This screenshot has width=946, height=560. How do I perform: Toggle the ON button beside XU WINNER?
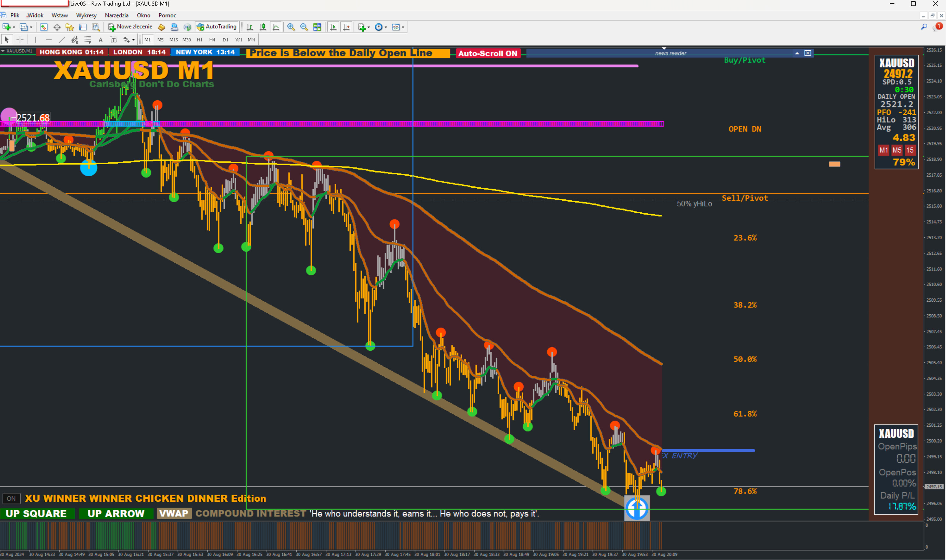[11, 499]
